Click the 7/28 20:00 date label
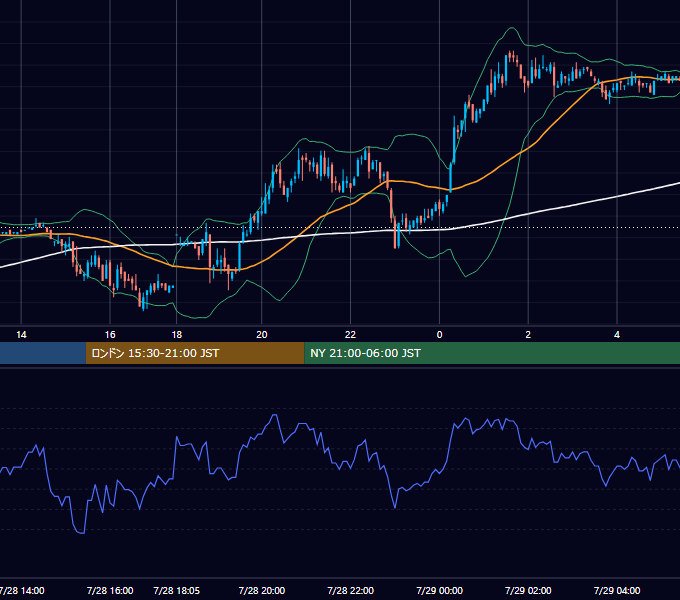Screen dimensions: 680x600 (x=262, y=591)
